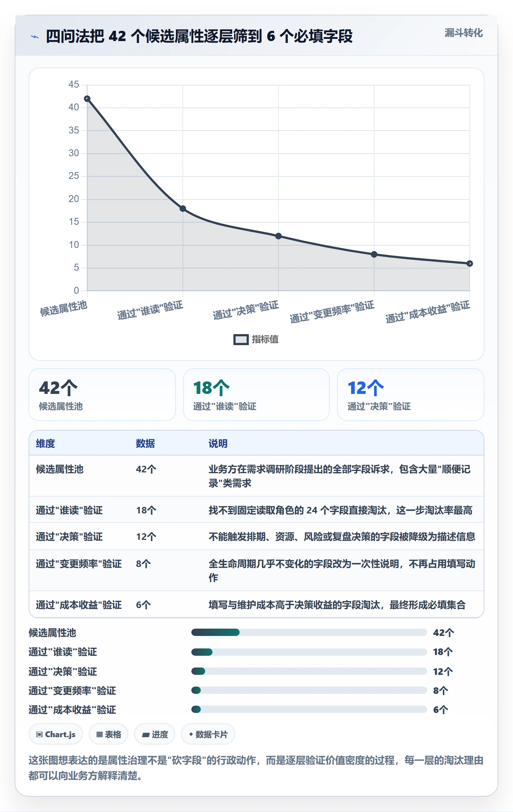513x812 pixels.
Task: Click the 45 y-axis label
Action: coord(74,85)
